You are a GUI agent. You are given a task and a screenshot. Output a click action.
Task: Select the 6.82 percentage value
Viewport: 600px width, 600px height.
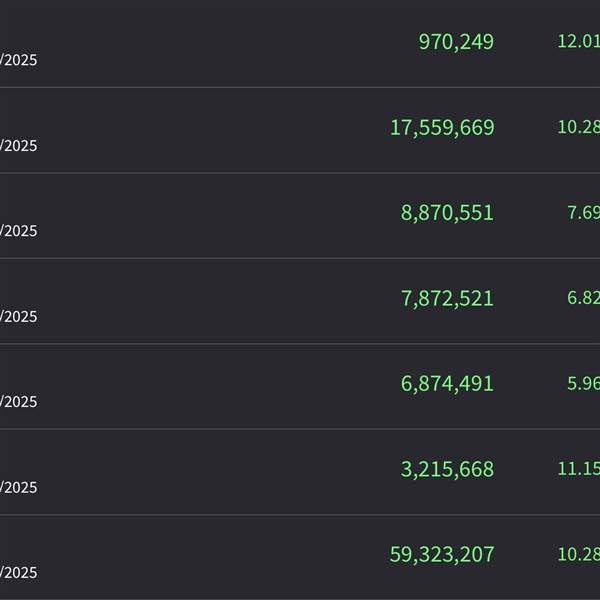click(584, 298)
